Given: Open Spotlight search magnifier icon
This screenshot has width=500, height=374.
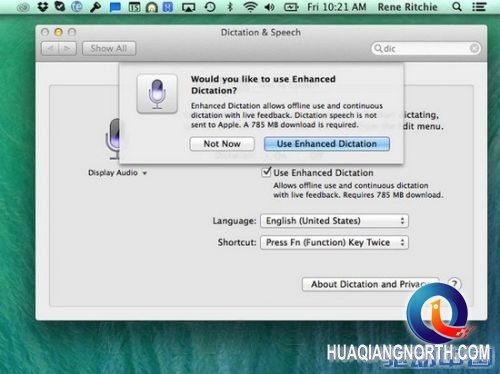Looking at the screenshot, I should pos(457,7).
